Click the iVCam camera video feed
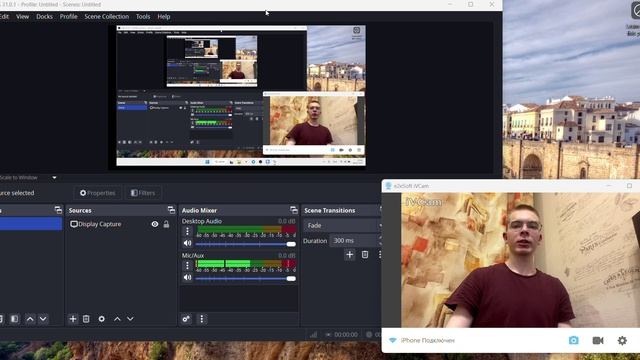 pos(520,260)
